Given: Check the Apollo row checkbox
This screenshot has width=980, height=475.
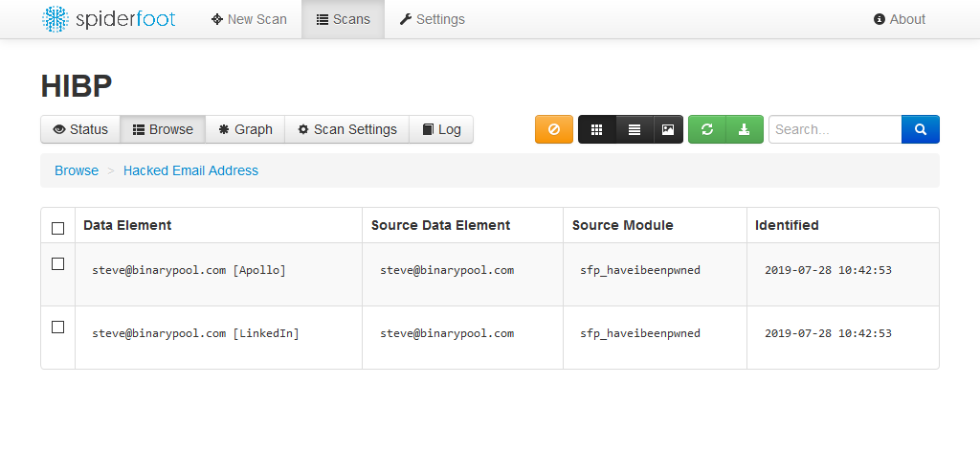Looking at the screenshot, I should coord(57,263).
